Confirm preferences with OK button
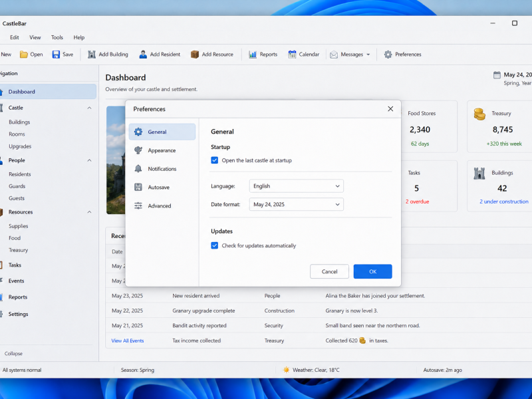 pos(372,271)
